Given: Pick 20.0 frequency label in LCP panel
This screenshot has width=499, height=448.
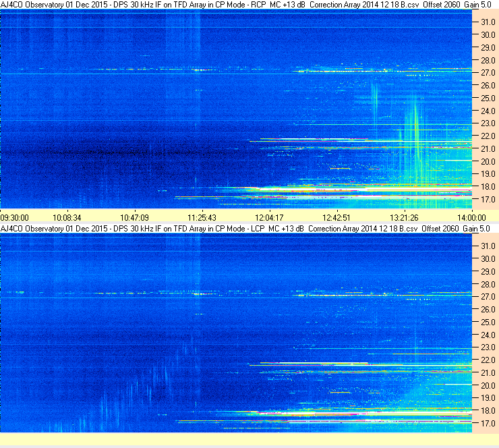Looking at the screenshot, I should [x=488, y=386].
